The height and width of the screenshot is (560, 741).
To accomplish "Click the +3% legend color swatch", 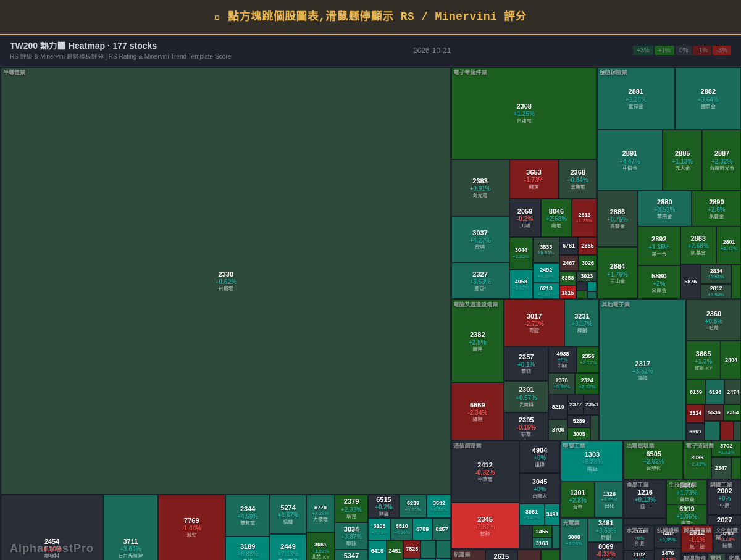I will pyautogui.click(x=643, y=50).
